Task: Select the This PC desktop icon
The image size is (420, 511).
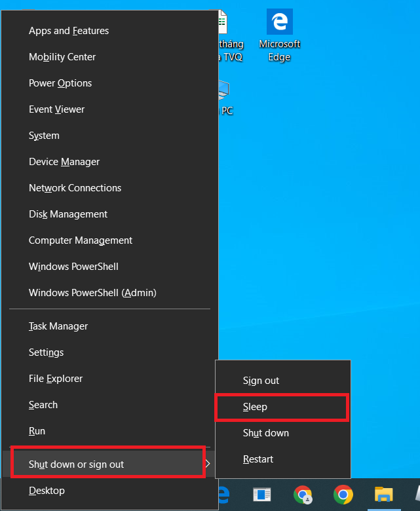Action: 225,98
